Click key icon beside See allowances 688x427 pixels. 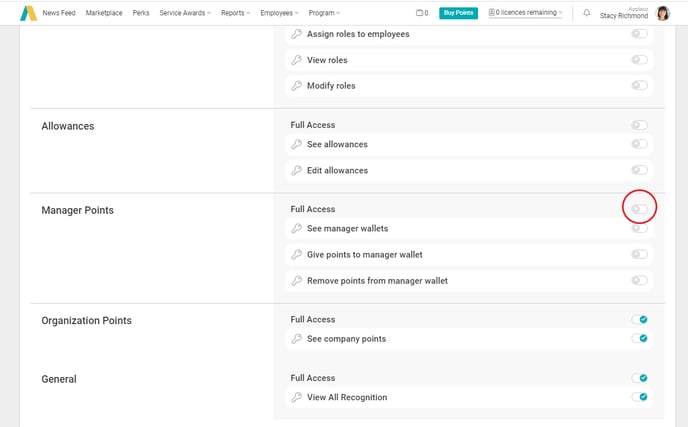(296, 145)
